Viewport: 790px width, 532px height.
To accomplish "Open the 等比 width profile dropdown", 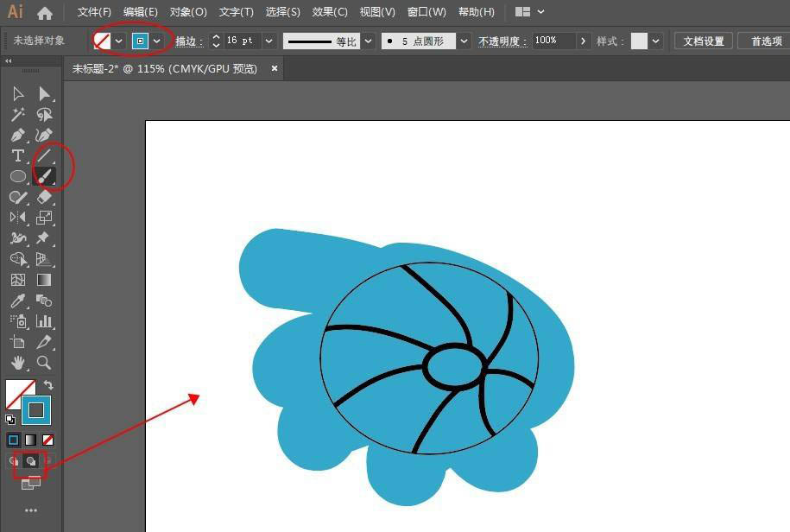I will tap(369, 41).
